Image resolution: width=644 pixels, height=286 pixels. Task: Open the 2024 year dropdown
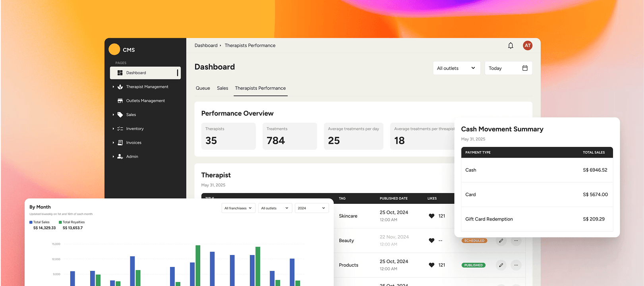pos(311,208)
